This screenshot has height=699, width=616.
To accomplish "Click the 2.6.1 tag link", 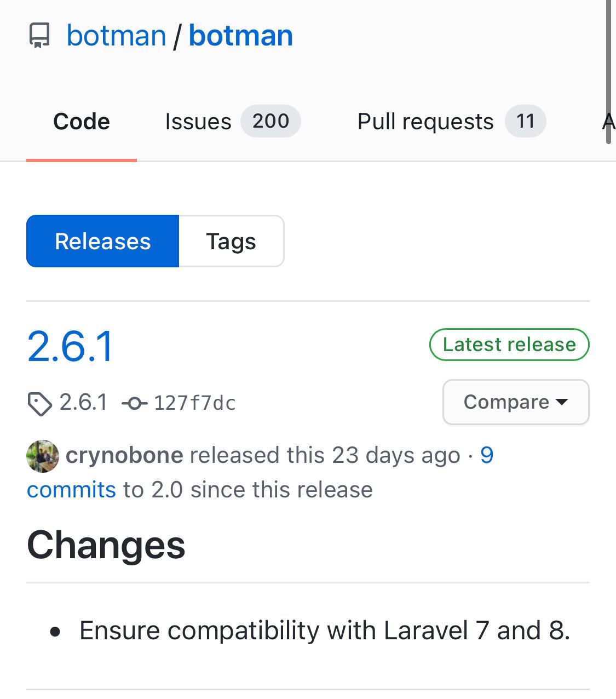I will pos(83,403).
